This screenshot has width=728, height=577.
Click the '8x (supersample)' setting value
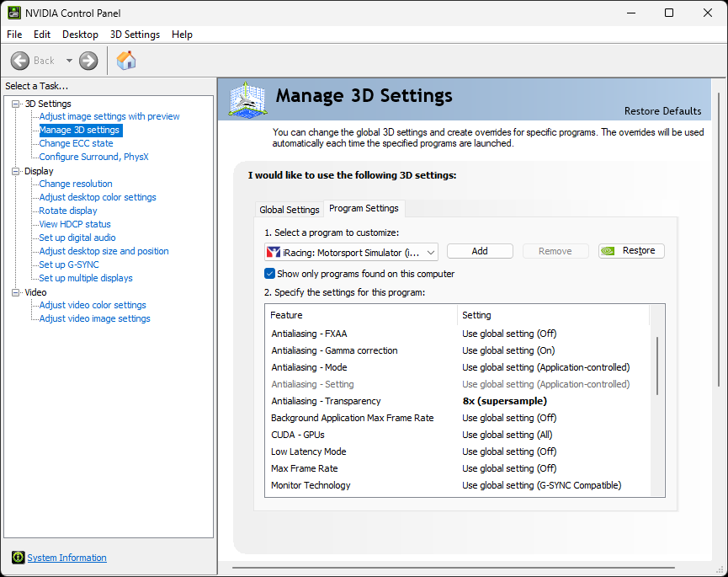pyautogui.click(x=505, y=401)
